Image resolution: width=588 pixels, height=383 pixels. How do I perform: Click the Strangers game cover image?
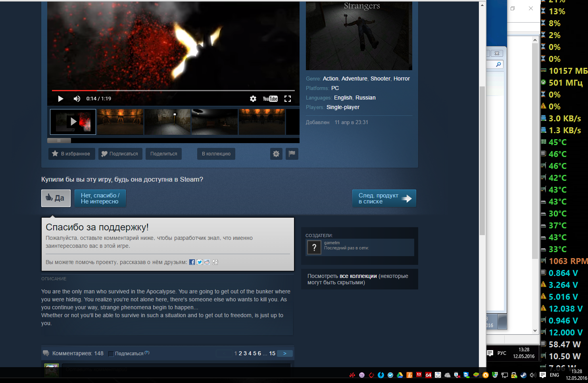click(x=359, y=36)
